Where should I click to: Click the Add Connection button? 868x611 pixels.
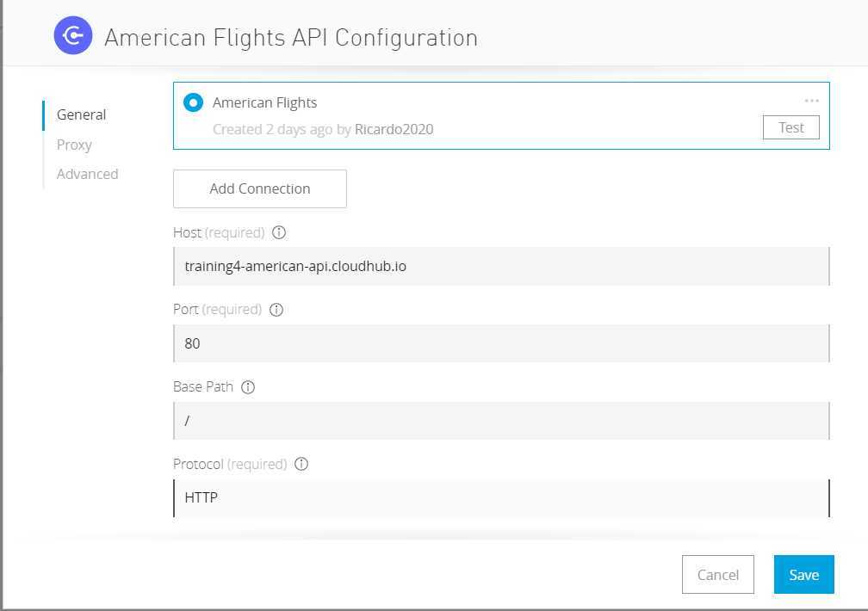click(x=260, y=188)
